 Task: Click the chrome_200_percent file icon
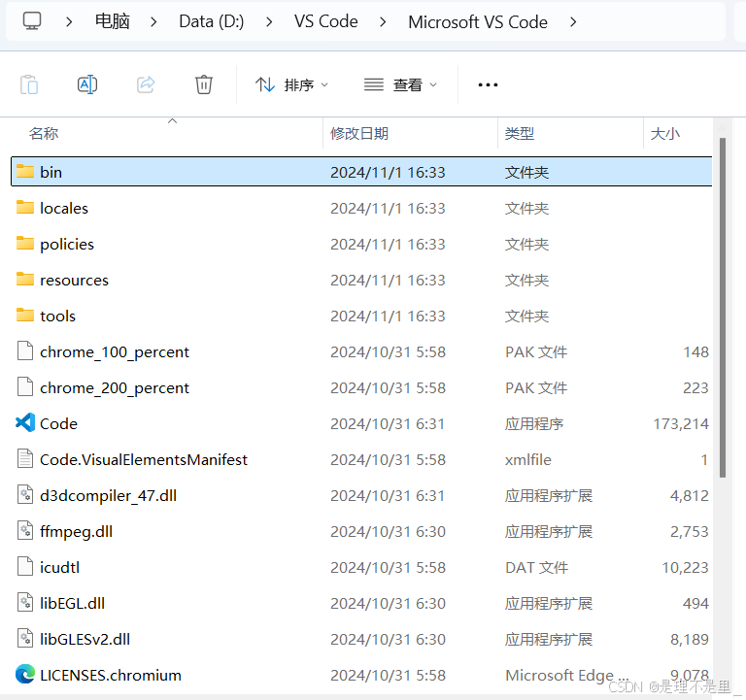tap(25, 387)
